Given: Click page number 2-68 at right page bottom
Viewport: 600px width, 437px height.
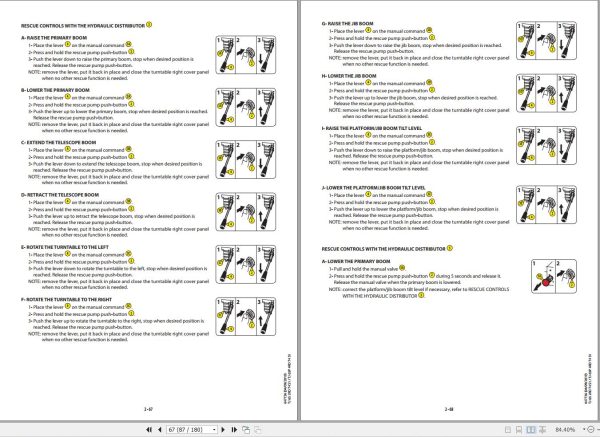Looking at the screenshot, I should 449,409.
